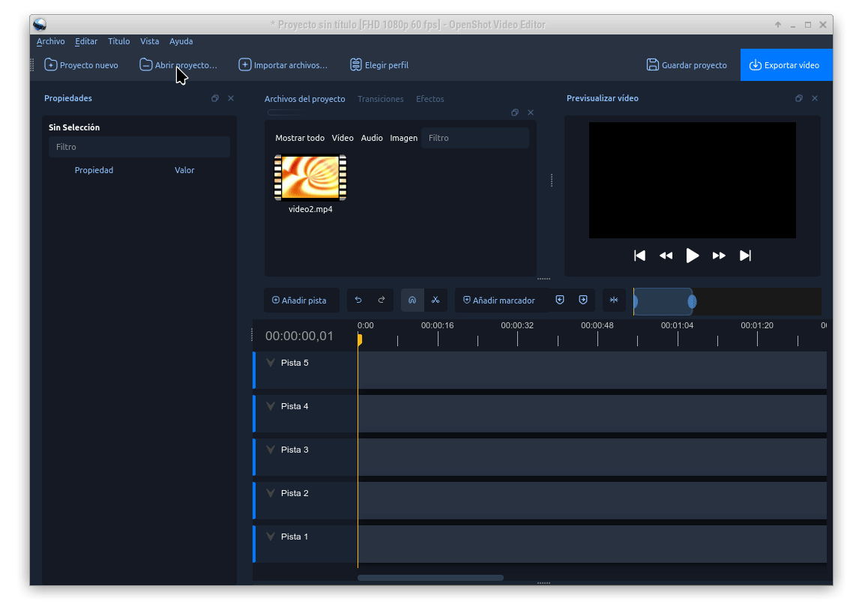Expand the Pista 5 track menu arrow
Image resolution: width=862 pixels, height=616 pixels.
click(x=271, y=363)
